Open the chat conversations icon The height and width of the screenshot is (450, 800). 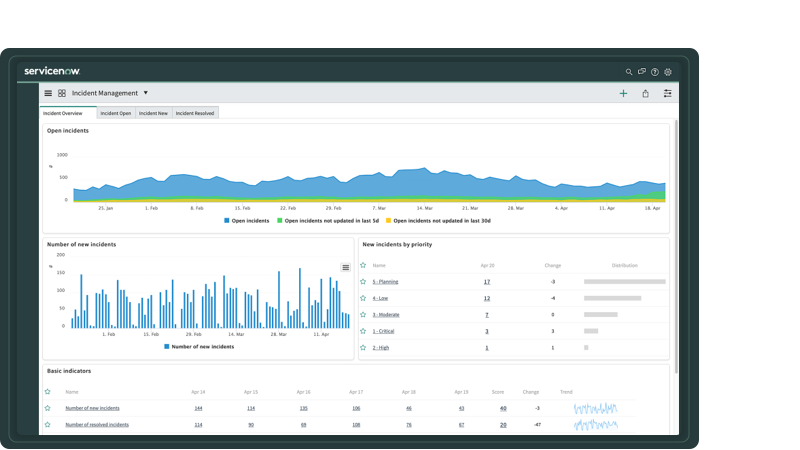(x=642, y=72)
